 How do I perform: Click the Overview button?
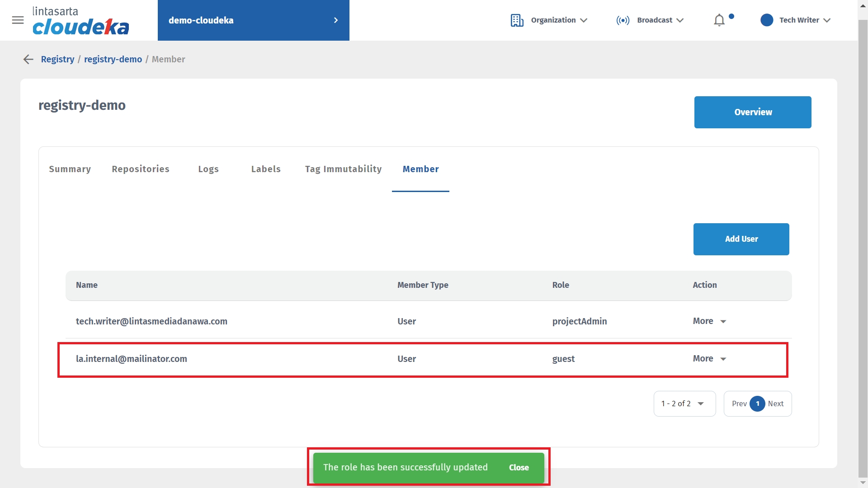(x=752, y=112)
